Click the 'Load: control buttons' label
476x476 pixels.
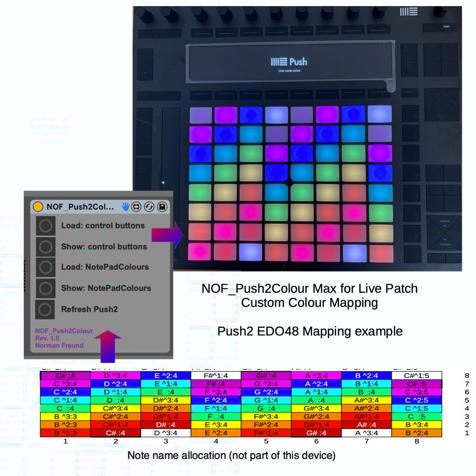pos(103,225)
